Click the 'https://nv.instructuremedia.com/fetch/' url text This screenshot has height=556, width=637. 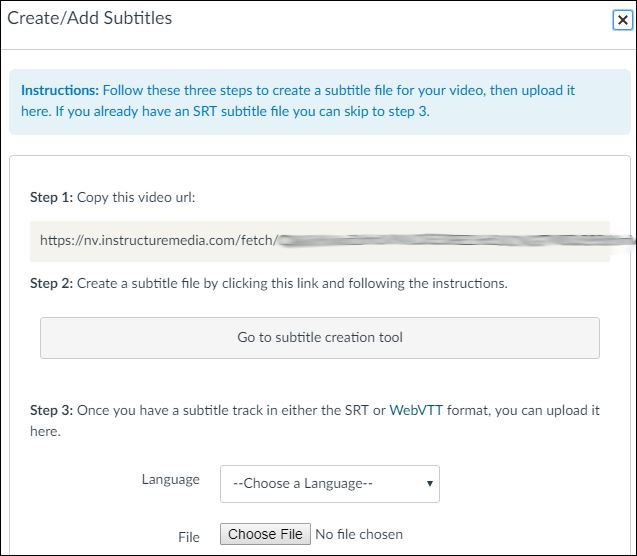(157, 241)
